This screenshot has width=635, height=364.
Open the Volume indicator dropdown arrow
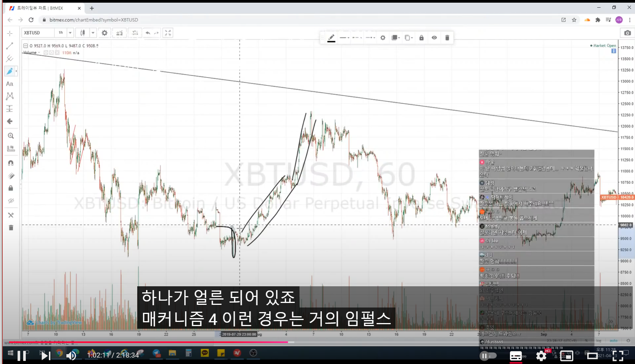tap(39, 53)
